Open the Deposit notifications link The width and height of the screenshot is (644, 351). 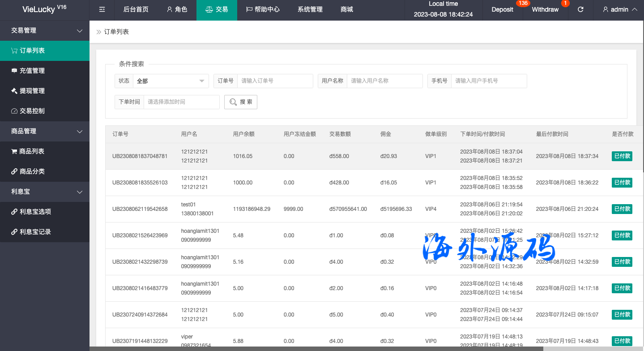pyautogui.click(x=502, y=9)
